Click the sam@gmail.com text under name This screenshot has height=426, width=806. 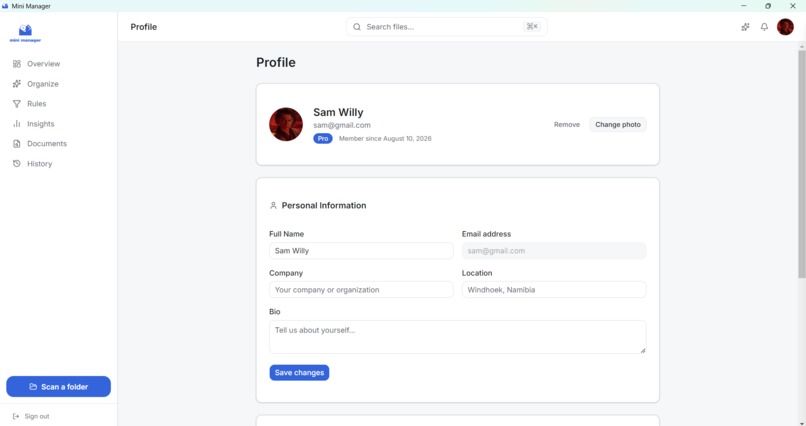342,125
